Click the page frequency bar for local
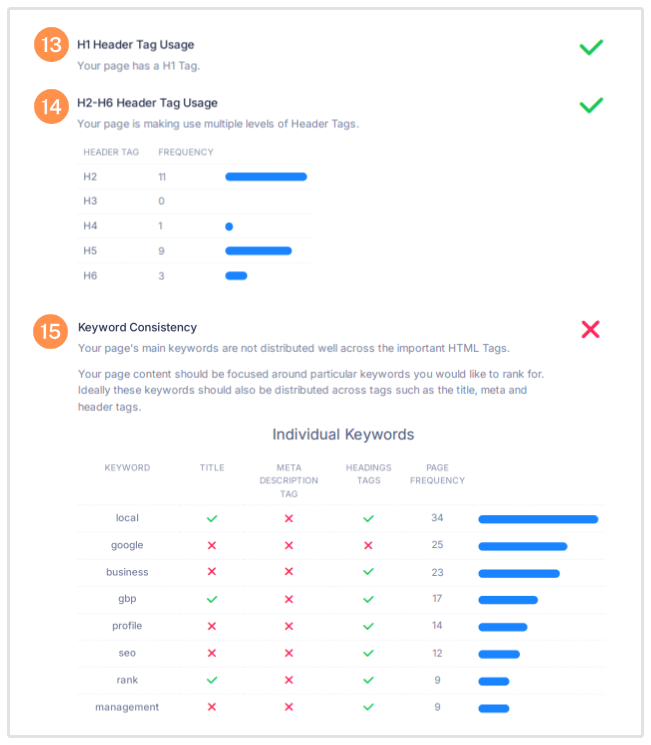 [538, 519]
